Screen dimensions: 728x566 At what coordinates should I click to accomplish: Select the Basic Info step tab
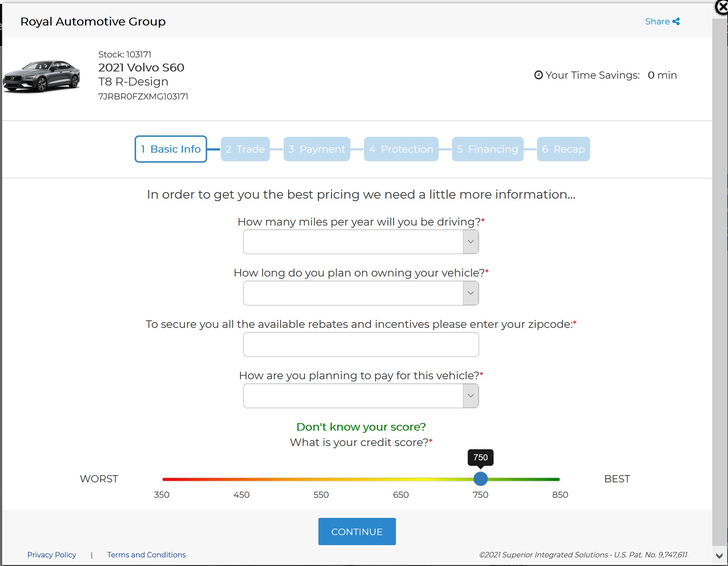coord(171,149)
